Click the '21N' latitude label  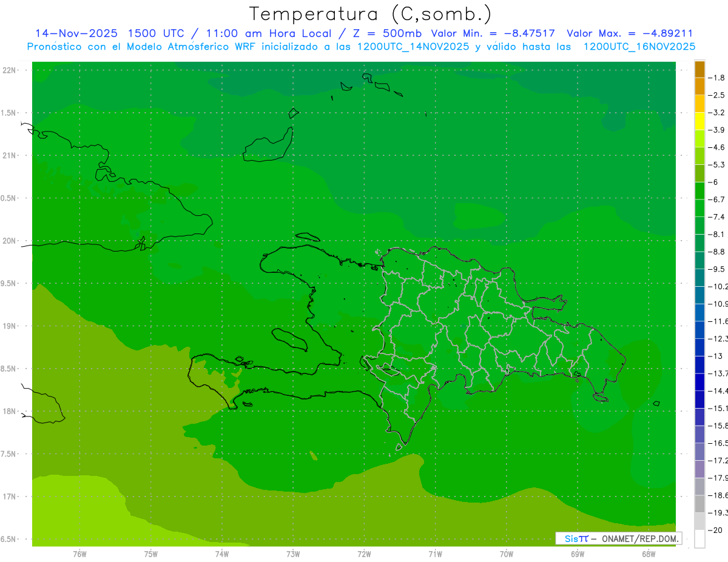(10, 156)
